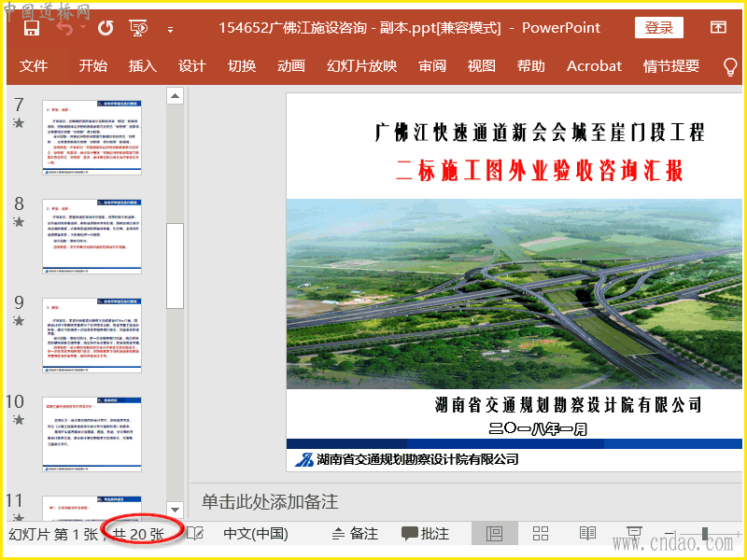The image size is (747, 560).
Task: Click the company name 湖南省交通规划勘察设计院有限公司 text box
Action: tap(568, 405)
